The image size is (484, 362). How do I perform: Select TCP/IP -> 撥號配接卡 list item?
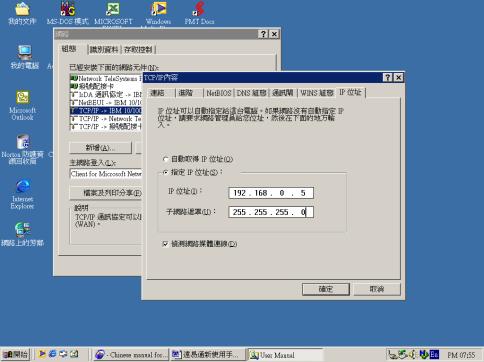pos(106,127)
